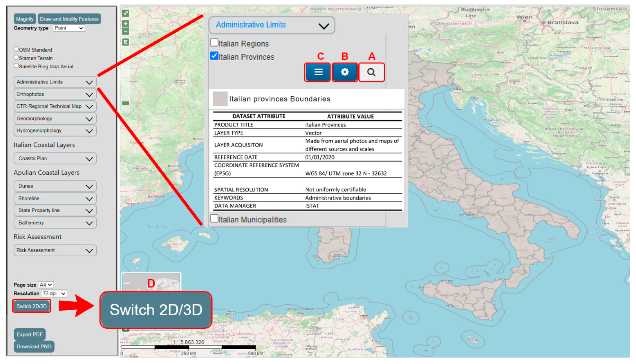Screen dimensions: 636x364
Task: Open the Geometry type Point dropdown
Action: tap(69, 28)
